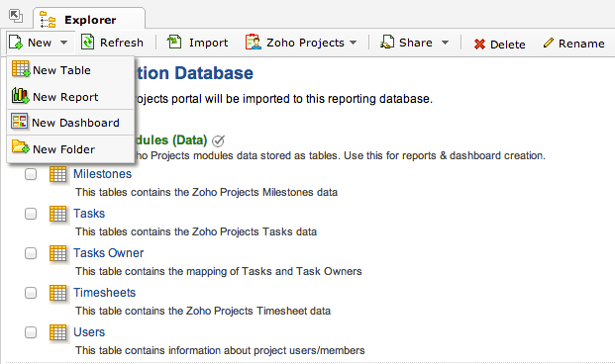Image resolution: width=615 pixels, height=364 pixels.
Task: Click the Tasks table icon
Action: [x=58, y=214]
